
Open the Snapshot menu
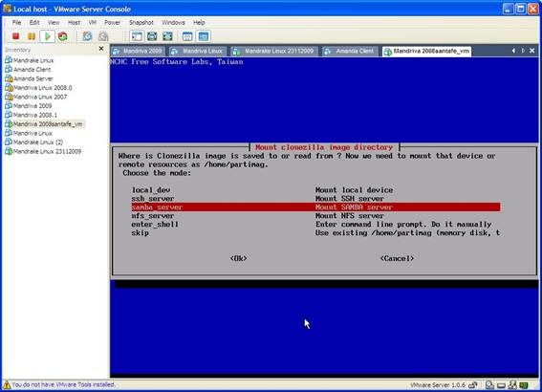point(141,23)
